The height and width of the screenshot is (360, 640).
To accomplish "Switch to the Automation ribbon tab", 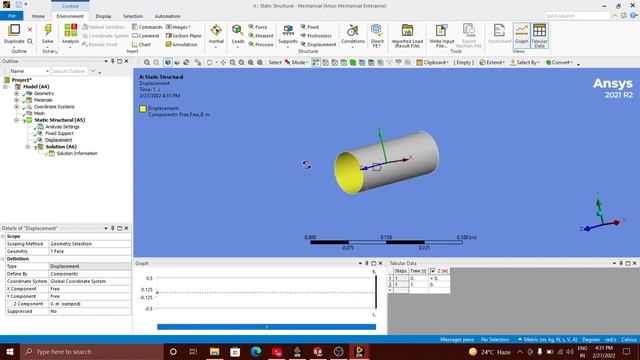I will click(x=167, y=16).
